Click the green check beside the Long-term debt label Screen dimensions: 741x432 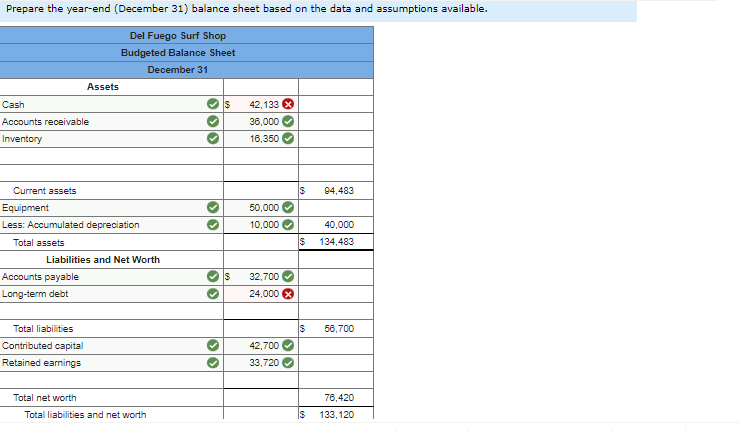coord(213,294)
